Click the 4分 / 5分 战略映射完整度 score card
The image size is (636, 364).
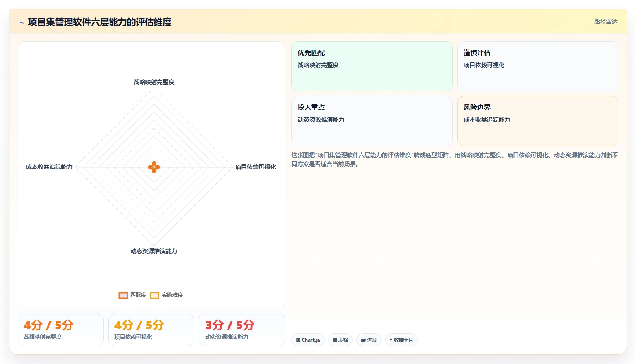point(61,329)
